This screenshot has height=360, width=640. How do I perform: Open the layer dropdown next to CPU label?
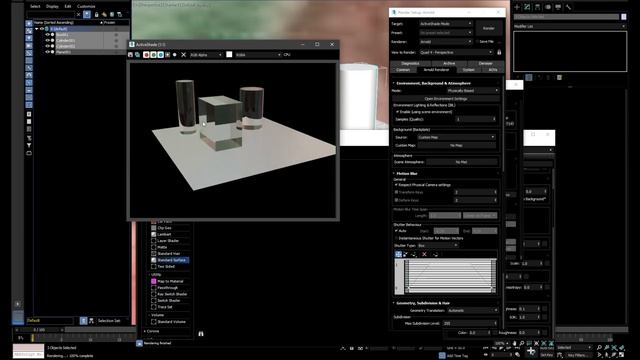click(258, 55)
